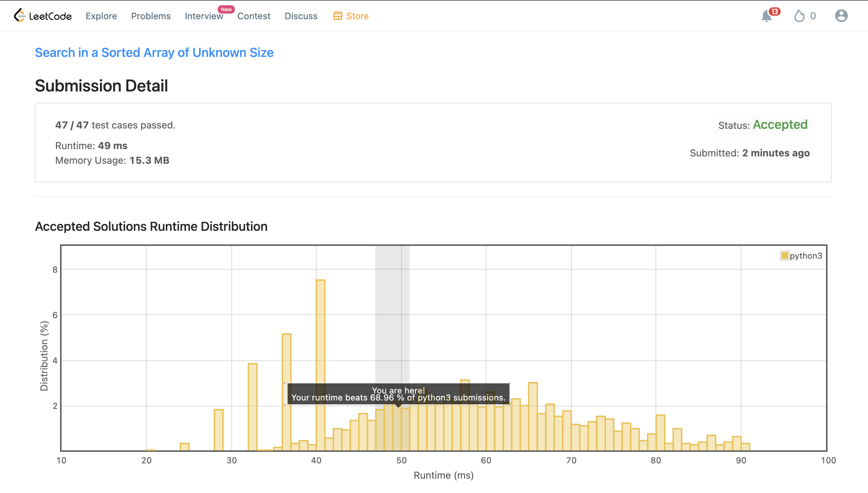Open the Interview menu item

tap(204, 16)
